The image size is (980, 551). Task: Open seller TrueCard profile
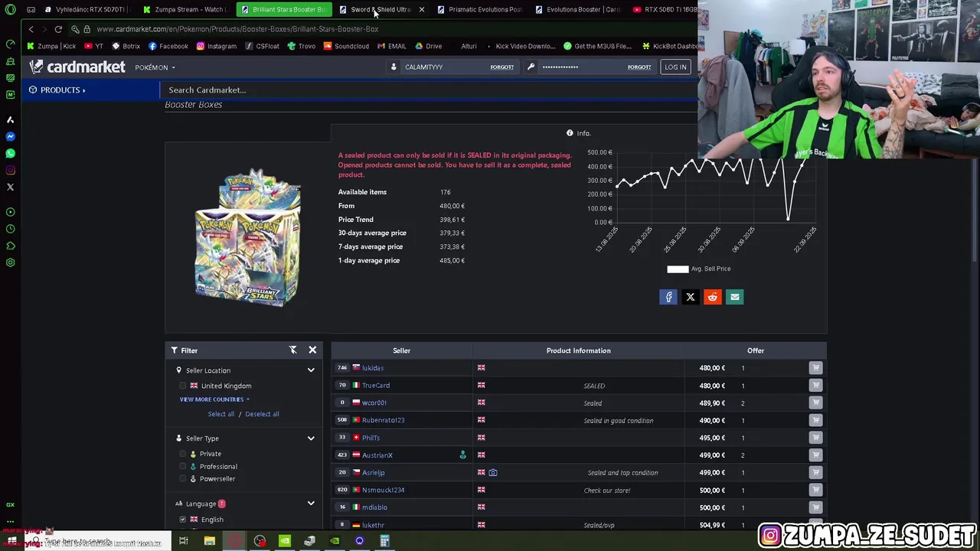pyautogui.click(x=376, y=386)
